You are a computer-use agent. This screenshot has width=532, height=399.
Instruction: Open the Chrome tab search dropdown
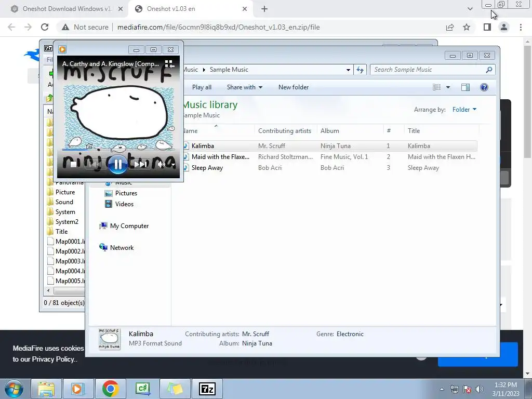(470, 9)
